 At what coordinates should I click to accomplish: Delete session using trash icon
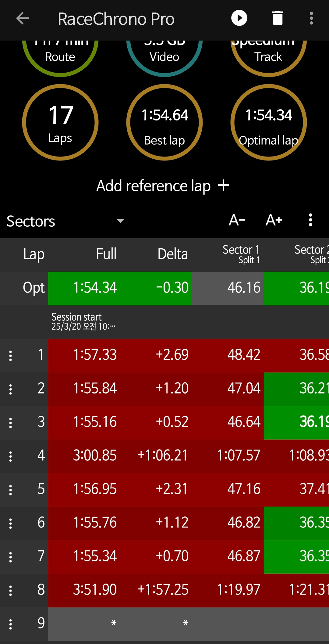point(278,18)
